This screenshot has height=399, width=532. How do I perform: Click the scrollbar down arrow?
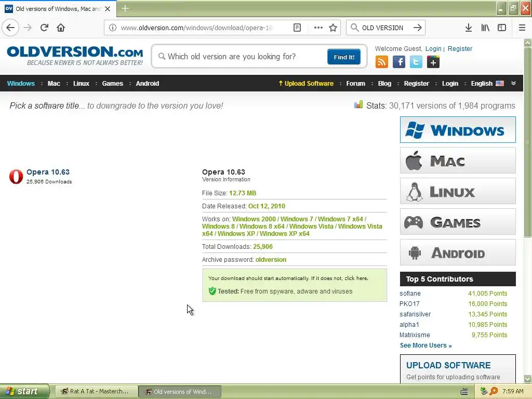528,379
